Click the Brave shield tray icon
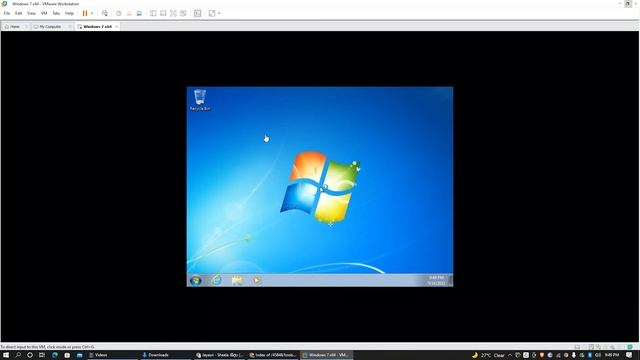Screen dimensions: 640x360 [x=542, y=355]
